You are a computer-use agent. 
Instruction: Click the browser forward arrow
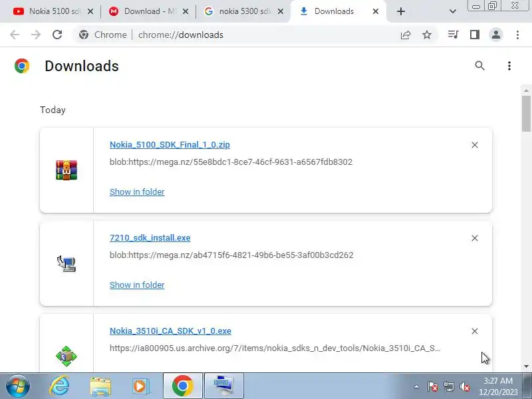(x=36, y=35)
